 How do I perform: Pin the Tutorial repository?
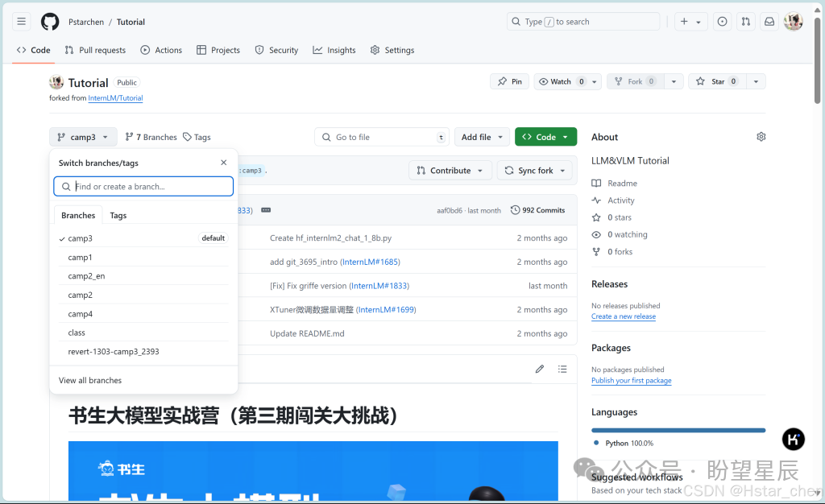coord(510,81)
